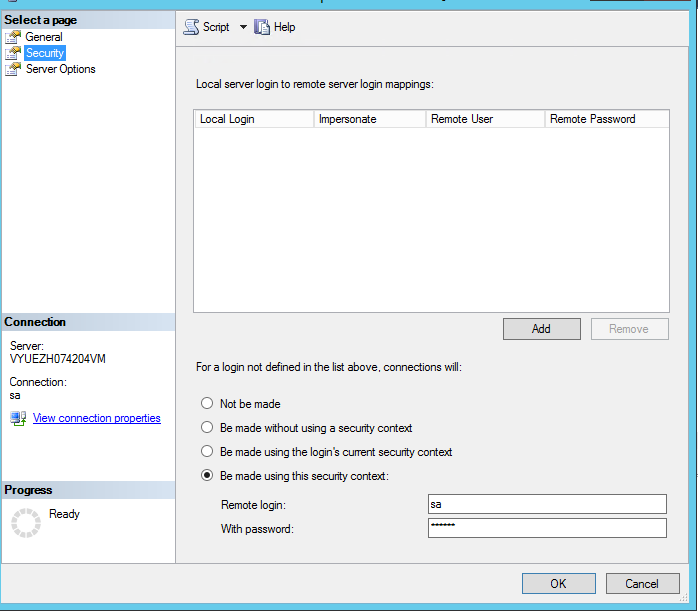The width and height of the screenshot is (698, 611).
Task: Click the connection properties computer icon
Action: pos(18,418)
